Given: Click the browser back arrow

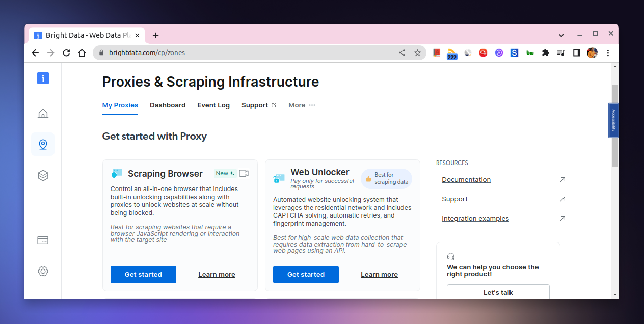Looking at the screenshot, I should coord(35,52).
